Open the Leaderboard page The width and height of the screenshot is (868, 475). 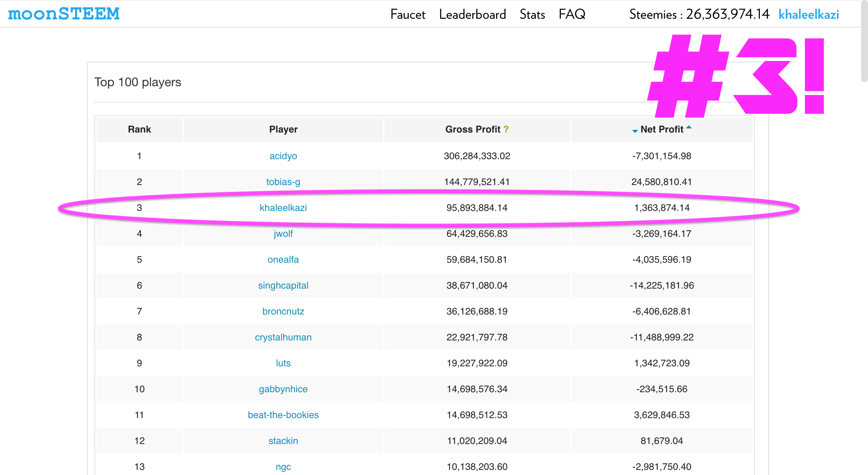(472, 14)
